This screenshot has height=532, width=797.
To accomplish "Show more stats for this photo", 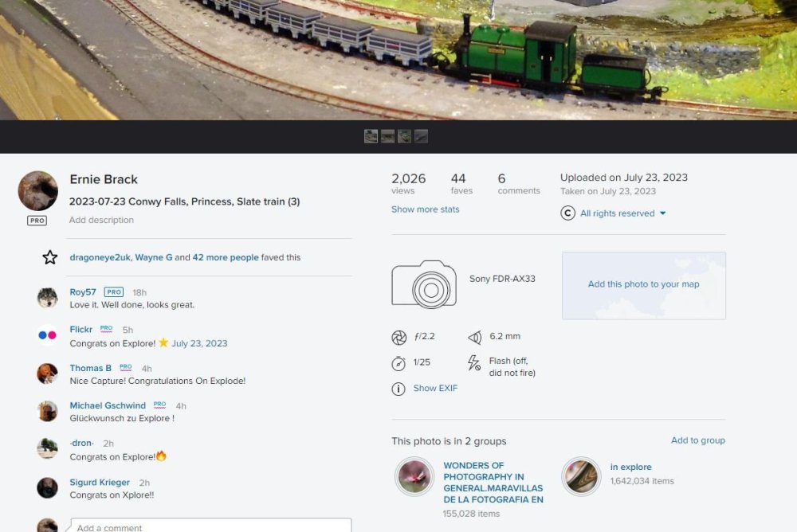I will tap(425, 209).
